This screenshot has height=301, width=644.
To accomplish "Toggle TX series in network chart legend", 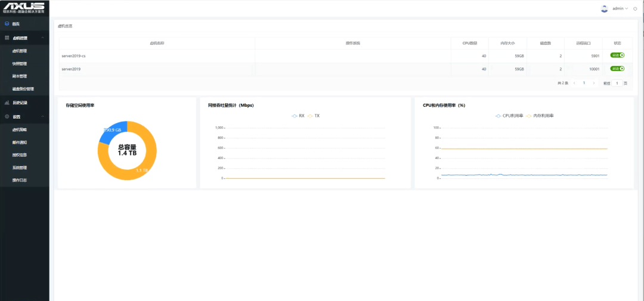I will click(x=314, y=116).
